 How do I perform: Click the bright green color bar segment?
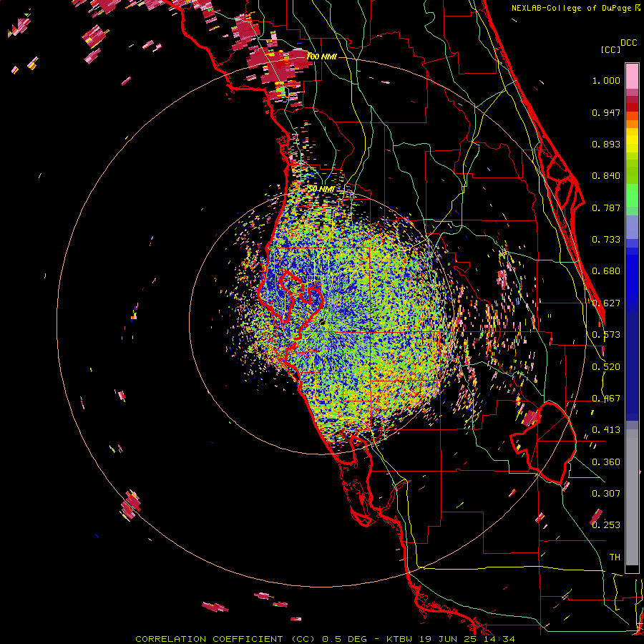pyautogui.click(x=632, y=195)
